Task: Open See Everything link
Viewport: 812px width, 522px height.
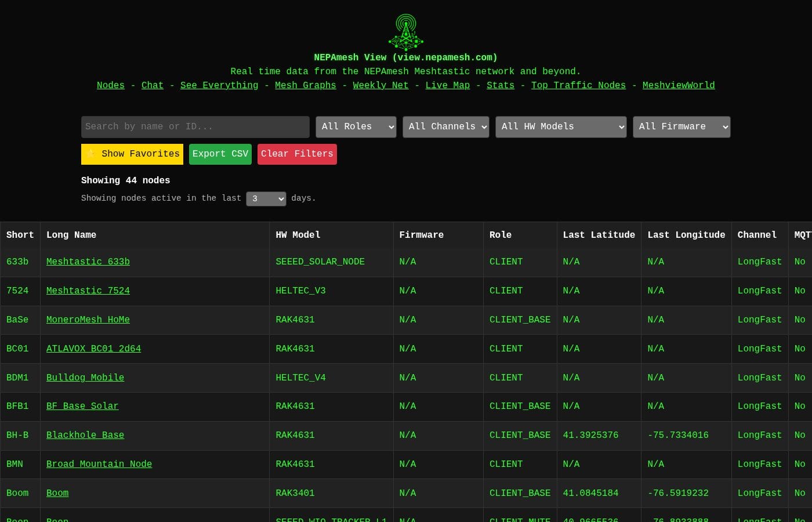Action: [219, 85]
